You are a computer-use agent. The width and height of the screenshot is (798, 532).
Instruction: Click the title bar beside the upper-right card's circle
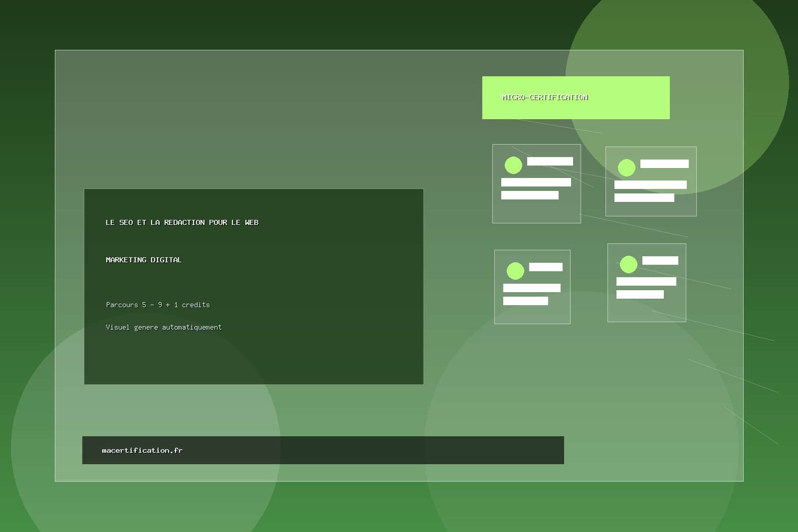click(664, 164)
